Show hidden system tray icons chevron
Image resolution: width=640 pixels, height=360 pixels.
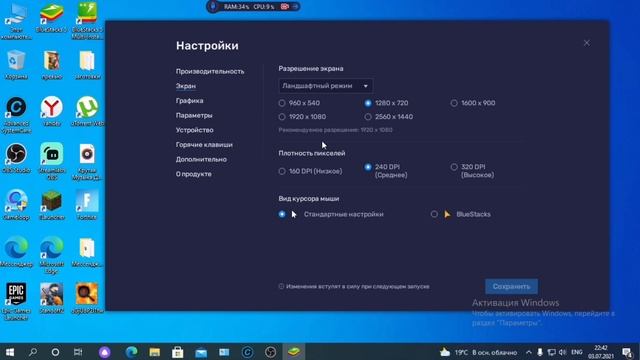[x=529, y=352]
